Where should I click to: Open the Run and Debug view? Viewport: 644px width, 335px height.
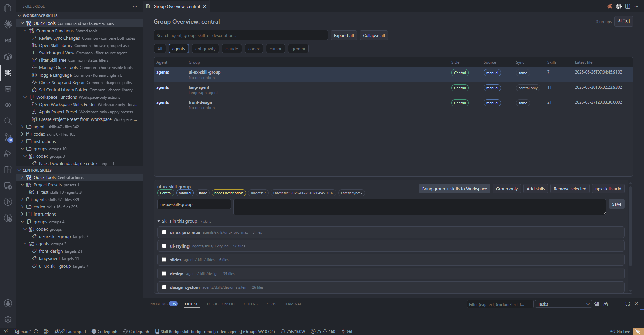coord(8,154)
